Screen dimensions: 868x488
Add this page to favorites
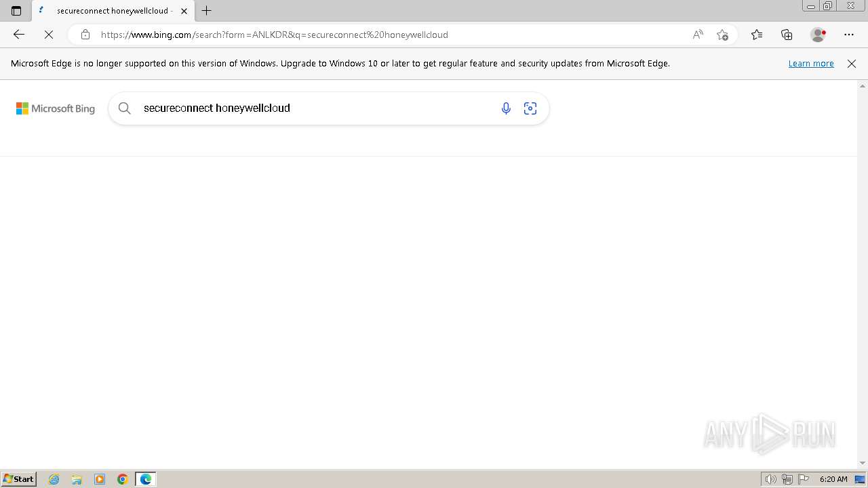(723, 35)
